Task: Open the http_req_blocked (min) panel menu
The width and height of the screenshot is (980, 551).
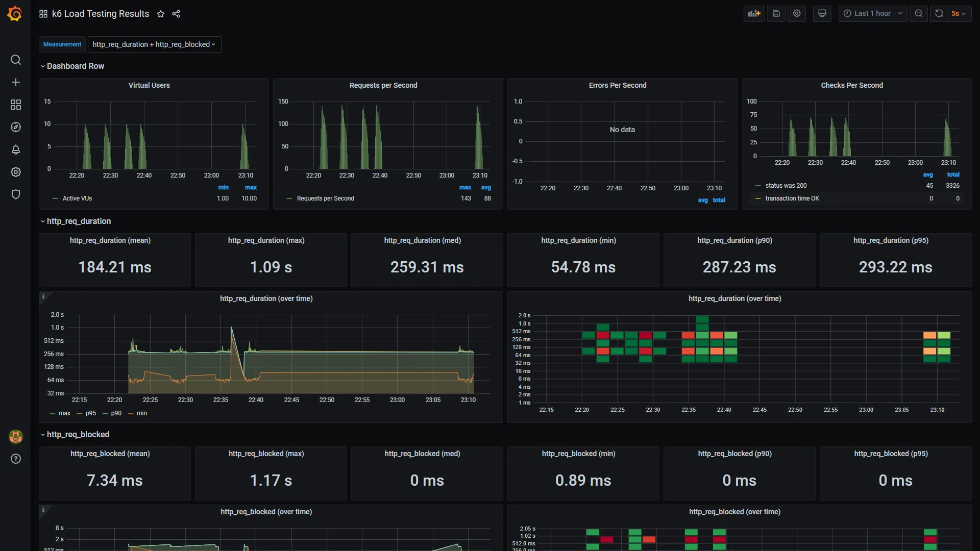Action: 579,454
